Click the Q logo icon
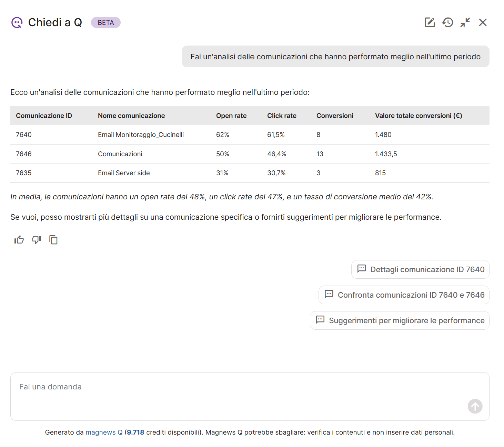The width and height of the screenshot is (504, 447). pos(17,22)
